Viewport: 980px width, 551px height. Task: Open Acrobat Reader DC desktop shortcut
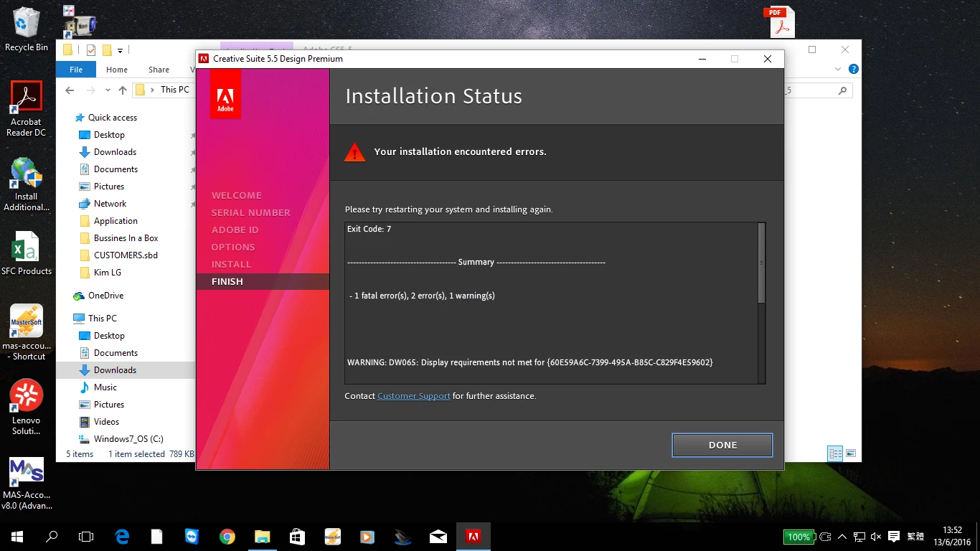click(27, 109)
